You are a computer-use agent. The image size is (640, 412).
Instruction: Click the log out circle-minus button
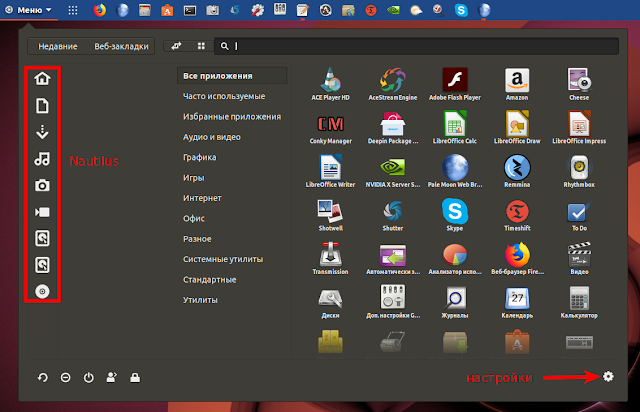tap(65, 378)
